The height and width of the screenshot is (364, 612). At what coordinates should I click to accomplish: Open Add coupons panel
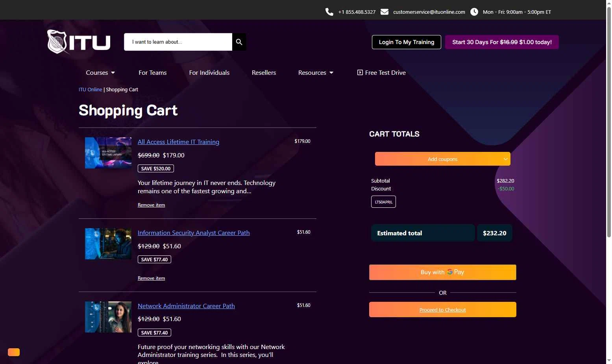(x=442, y=159)
